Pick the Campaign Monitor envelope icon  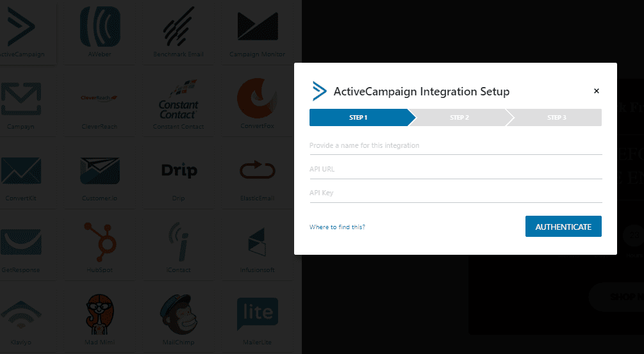tap(258, 27)
